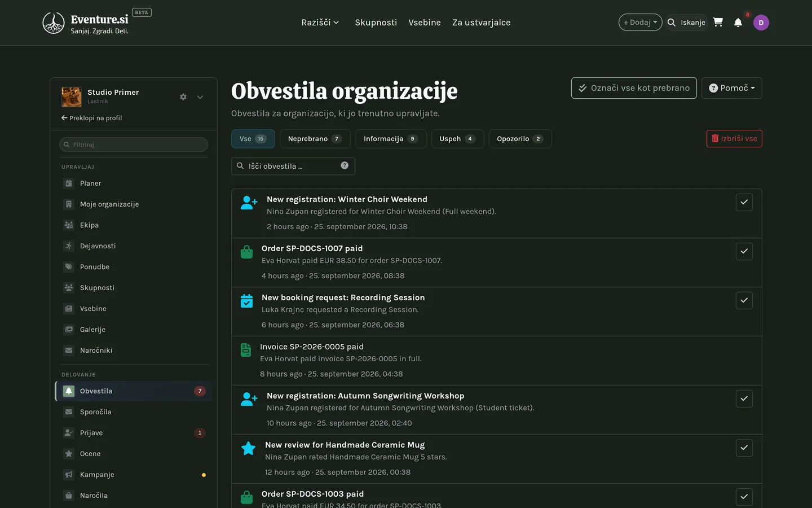Click text '2 hours ago · 25. september 2026, 10:38'
Viewport: 812px width, 508px height.
[337, 226]
